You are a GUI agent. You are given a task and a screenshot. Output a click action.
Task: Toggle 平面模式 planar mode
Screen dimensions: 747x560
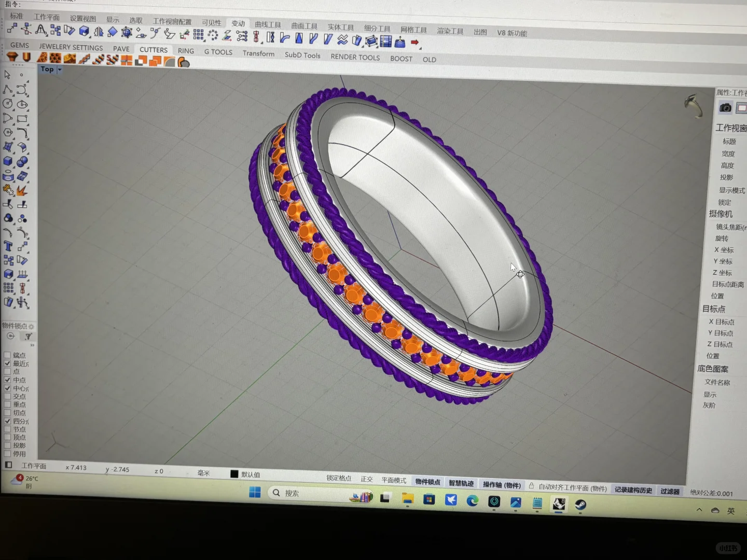(x=394, y=480)
